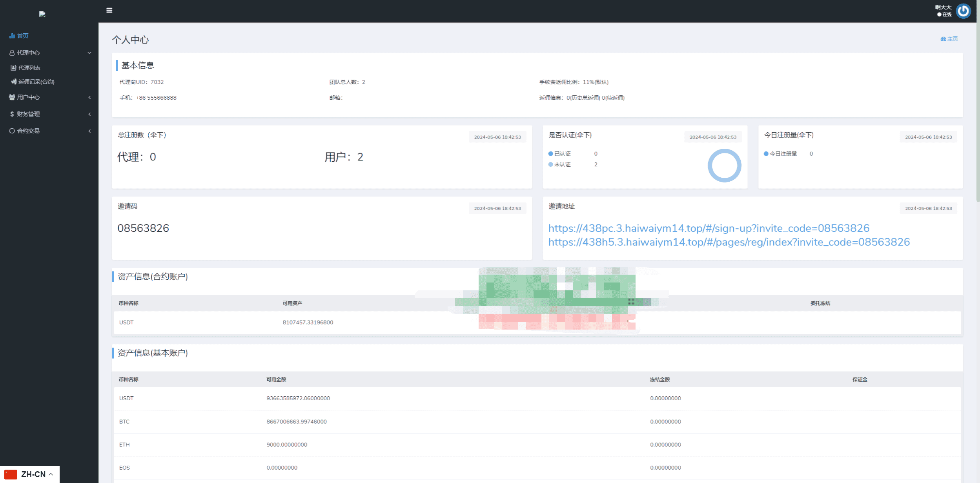
Task: Click the contract USDT value 8107457.33196800
Action: tap(308, 322)
